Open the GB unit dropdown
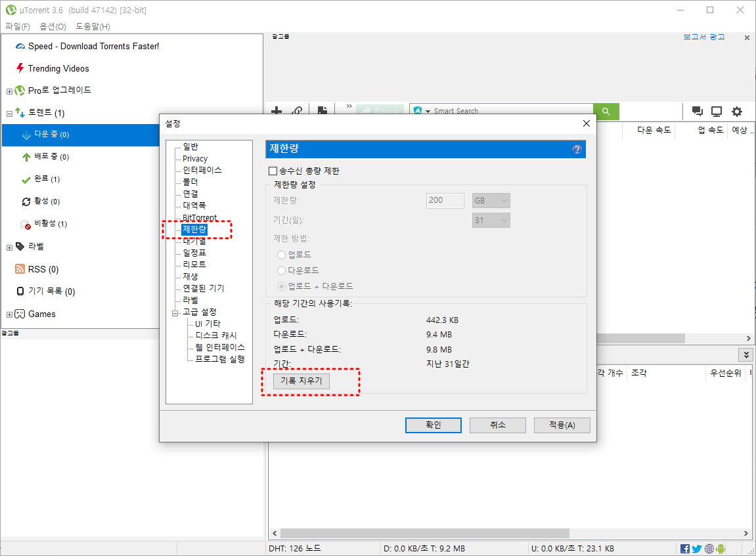Screen dimensions: 756x556 (x=491, y=200)
